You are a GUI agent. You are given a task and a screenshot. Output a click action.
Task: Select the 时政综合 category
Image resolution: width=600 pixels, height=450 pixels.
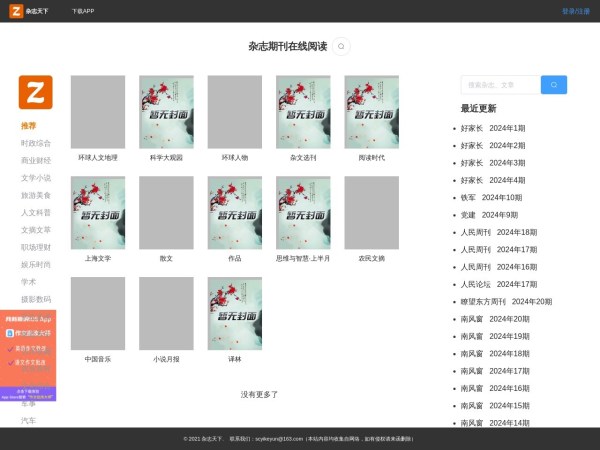coord(36,143)
